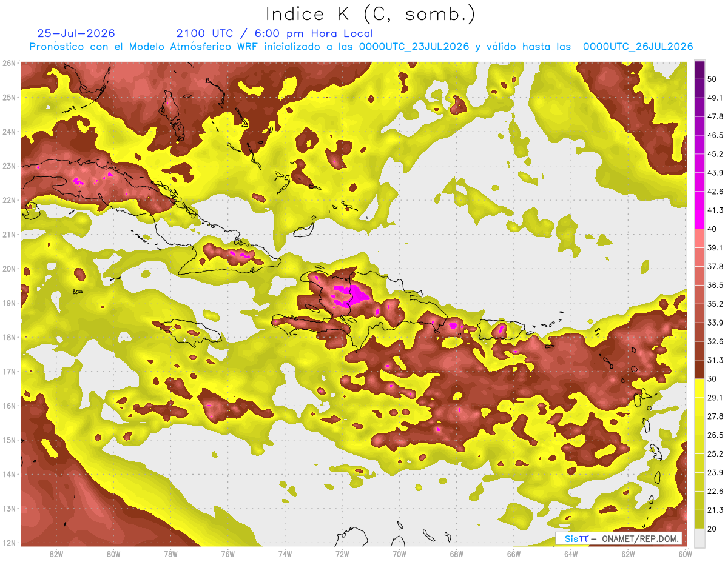
Task: Click the "12N" latitude label
Action: tap(8, 543)
